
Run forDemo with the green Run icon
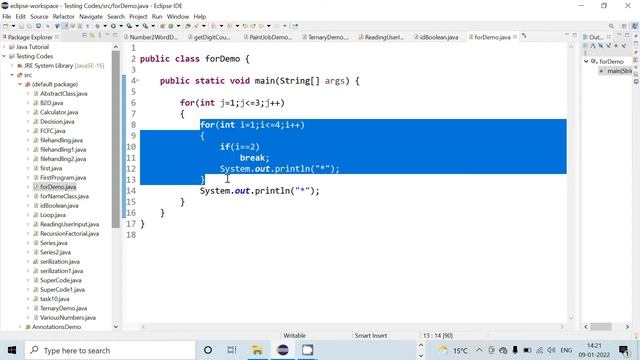[113, 26]
